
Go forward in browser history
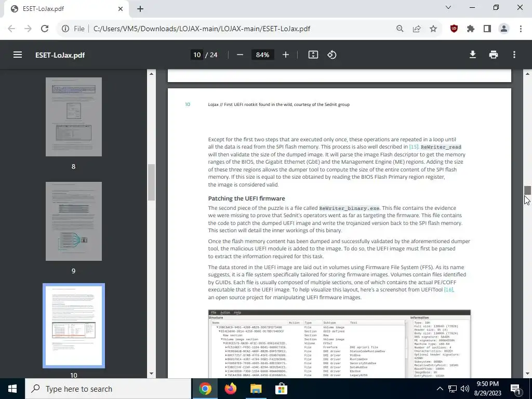pos(28,29)
